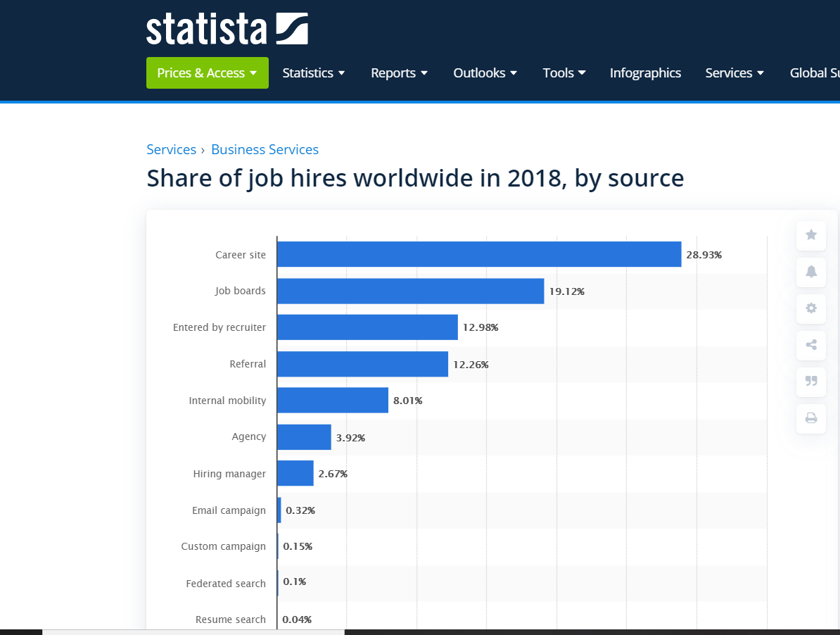Viewport: 840px width, 635px height.
Task: Expand the Reports menu
Action: pos(399,73)
